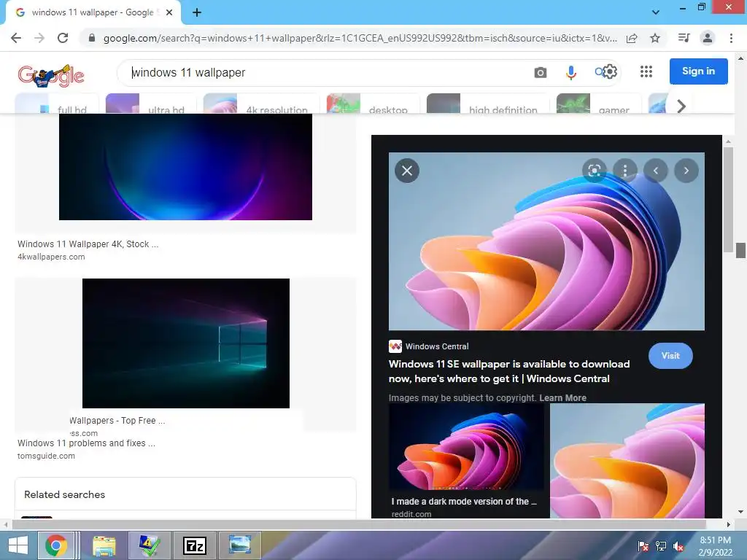Screen dimensions: 747x560
Task: Click the muted volume tray icon
Action: [678, 546]
